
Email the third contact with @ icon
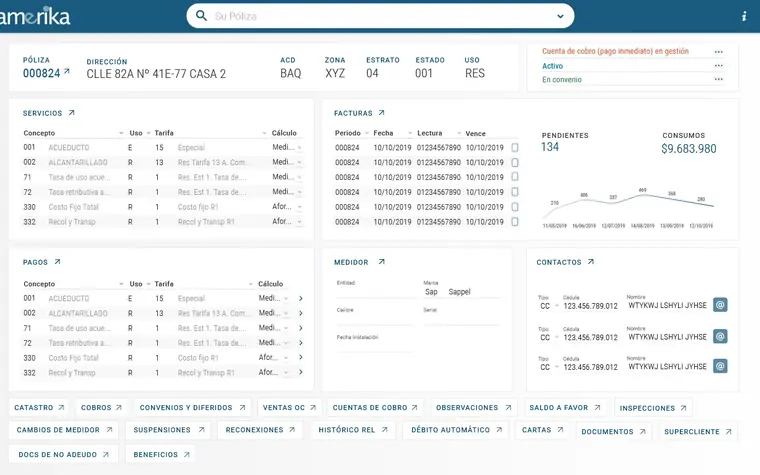click(720, 366)
